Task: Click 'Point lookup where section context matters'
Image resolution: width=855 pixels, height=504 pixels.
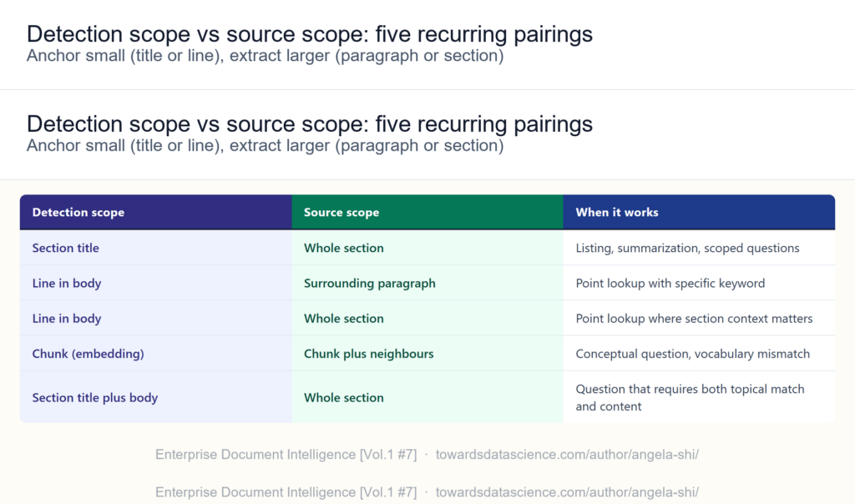Action: click(x=694, y=318)
